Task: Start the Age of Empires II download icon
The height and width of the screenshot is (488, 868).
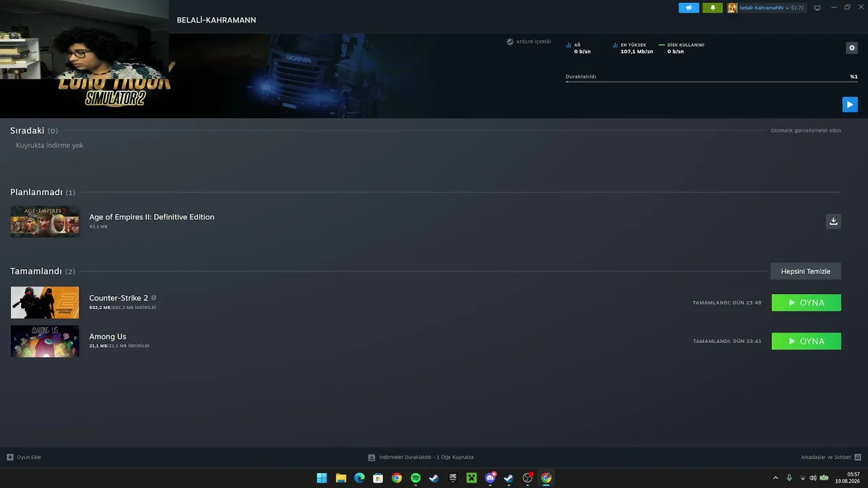Action: [x=833, y=221]
